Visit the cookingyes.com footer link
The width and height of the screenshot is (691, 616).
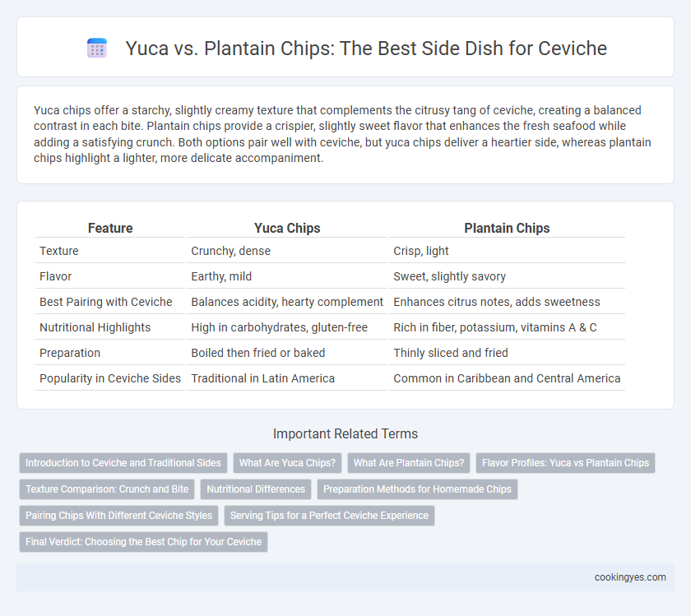[630, 577]
